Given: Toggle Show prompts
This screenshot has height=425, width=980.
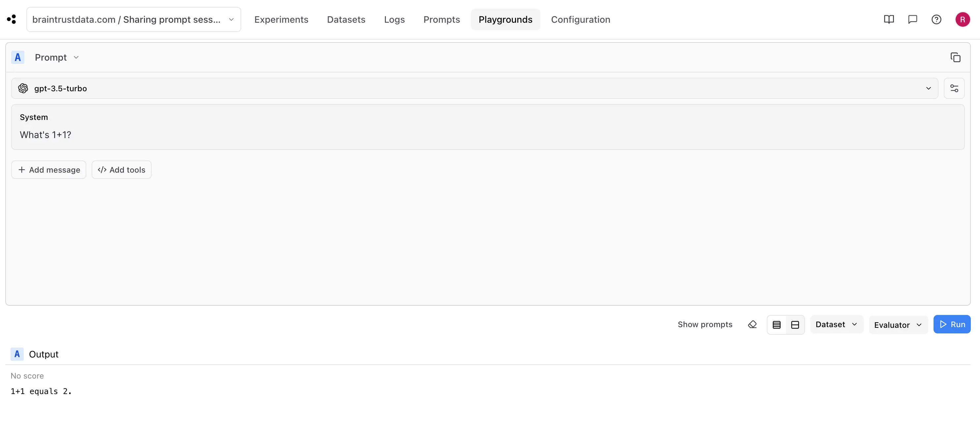Looking at the screenshot, I should (705, 325).
